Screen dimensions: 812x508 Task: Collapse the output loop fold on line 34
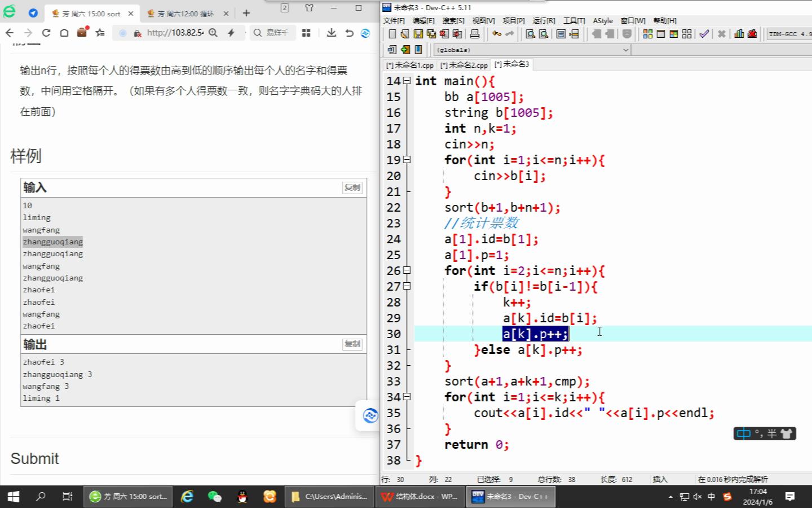pos(407,397)
